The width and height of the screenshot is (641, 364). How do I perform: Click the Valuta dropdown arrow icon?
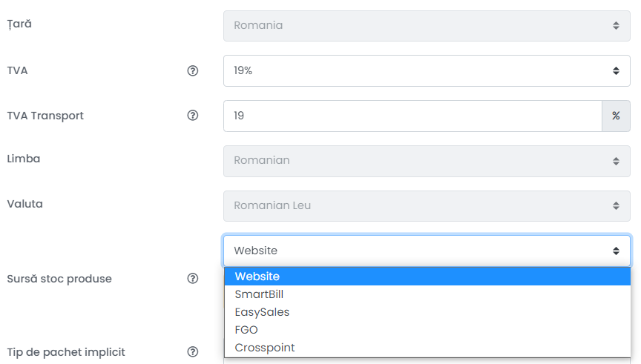[x=616, y=206]
